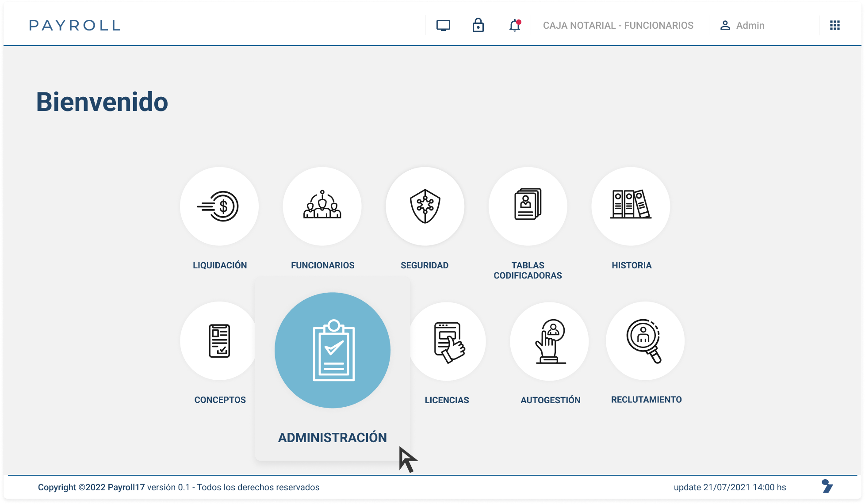Click the padlock icon in header
The height and width of the screenshot is (504, 865).
coord(478,26)
